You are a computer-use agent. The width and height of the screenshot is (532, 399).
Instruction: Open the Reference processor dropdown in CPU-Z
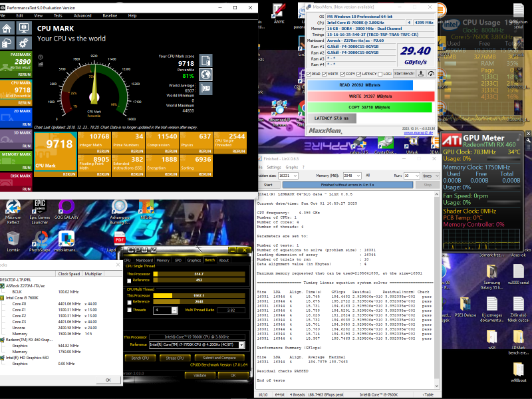pyautogui.click(x=241, y=345)
